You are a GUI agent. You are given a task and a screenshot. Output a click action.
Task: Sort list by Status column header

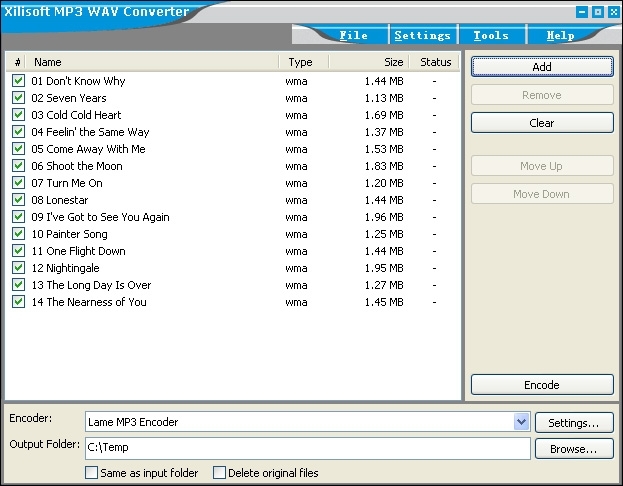coord(434,62)
